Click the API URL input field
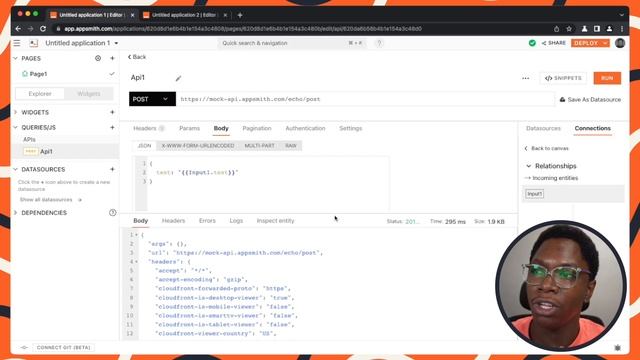Screen dimensions: 640x360 pyautogui.click(x=365, y=99)
